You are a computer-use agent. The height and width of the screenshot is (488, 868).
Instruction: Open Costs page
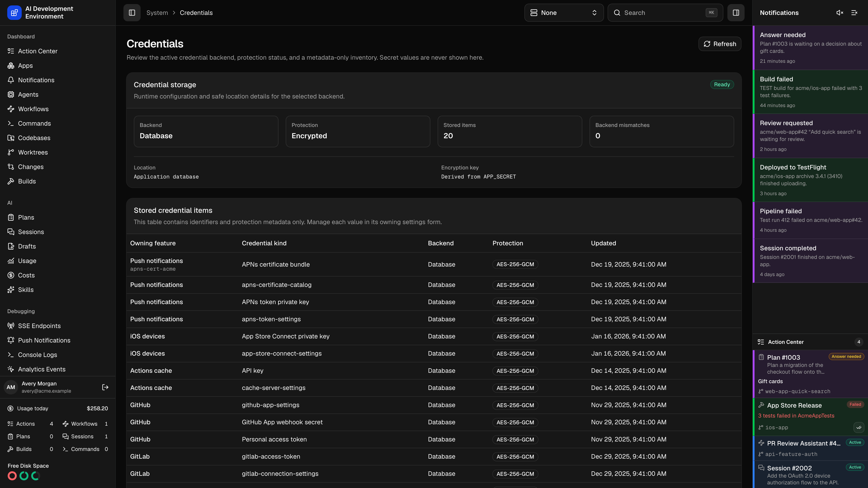(58, 275)
